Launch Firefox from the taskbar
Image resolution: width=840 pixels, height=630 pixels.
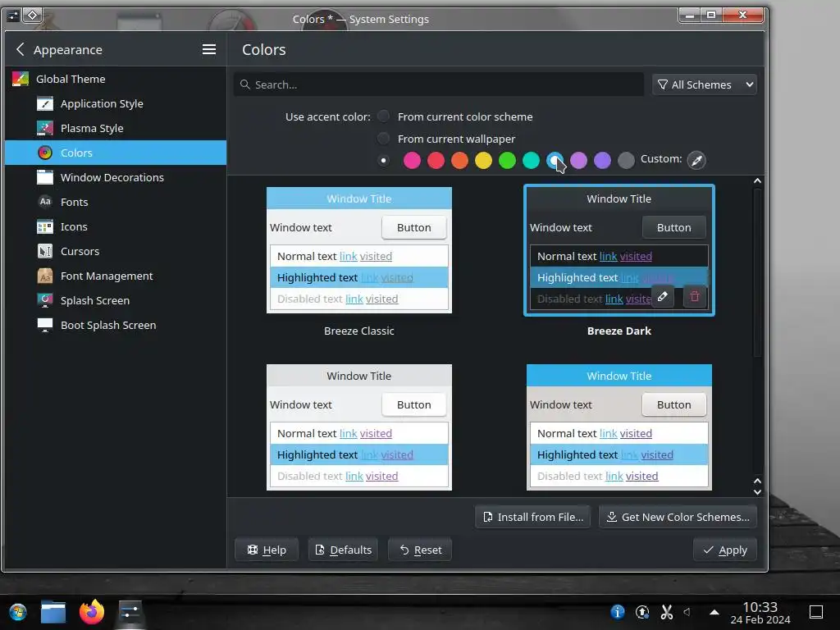point(92,612)
